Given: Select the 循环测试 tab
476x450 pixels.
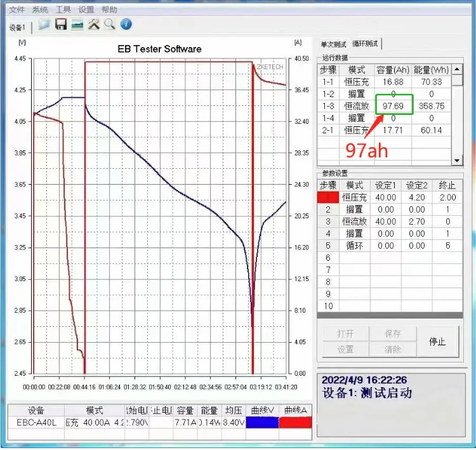Looking at the screenshot, I should pyautogui.click(x=366, y=44).
